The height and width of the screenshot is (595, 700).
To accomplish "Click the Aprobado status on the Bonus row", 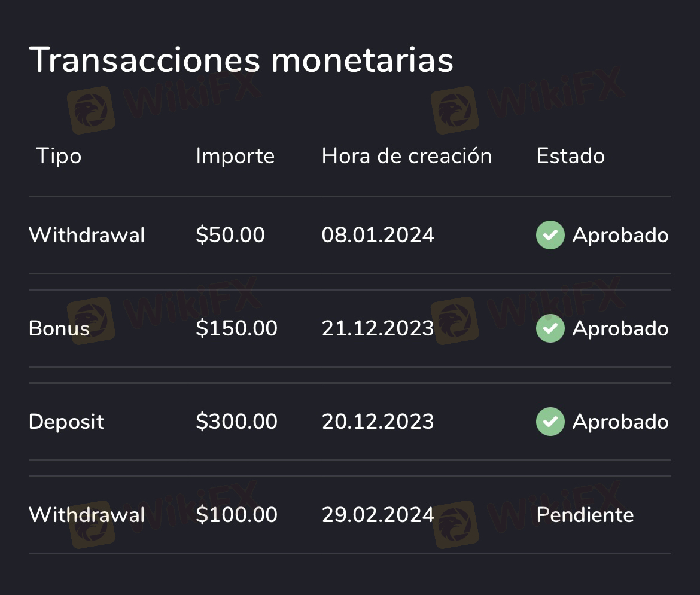I will [x=620, y=328].
